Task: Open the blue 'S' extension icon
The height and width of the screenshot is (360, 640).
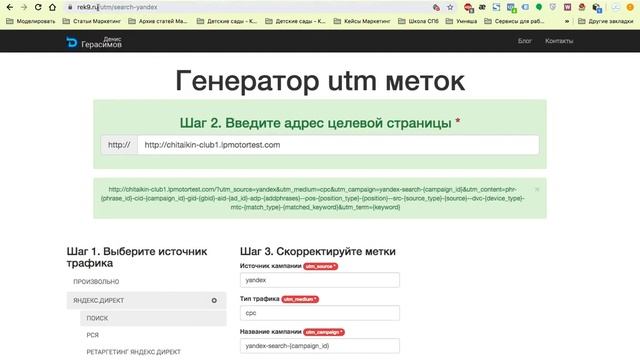Action: (496, 7)
